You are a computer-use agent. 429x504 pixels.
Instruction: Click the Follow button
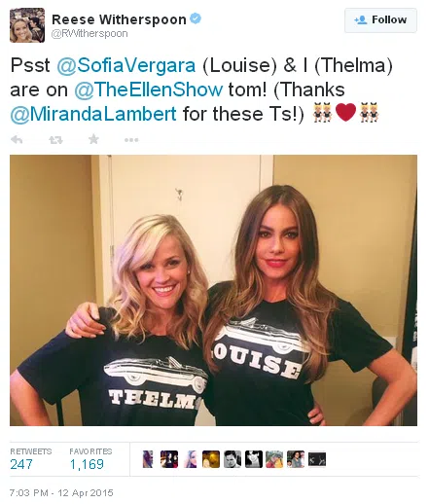click(x=380, y=20)
